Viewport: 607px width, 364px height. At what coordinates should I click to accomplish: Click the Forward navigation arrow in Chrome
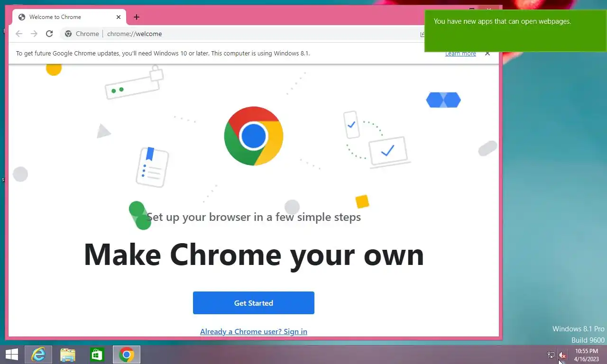(34, 34)
